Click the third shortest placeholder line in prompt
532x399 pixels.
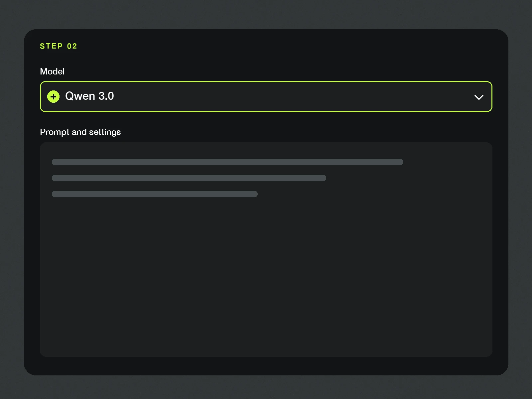point(155,194)
